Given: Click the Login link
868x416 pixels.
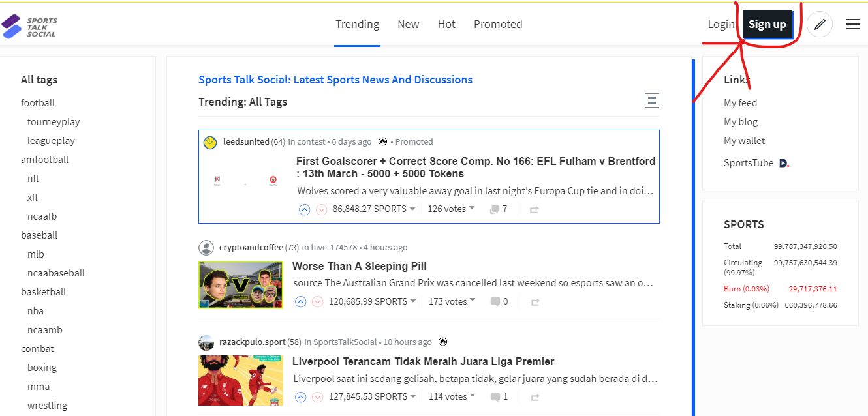Looking at the screenshot, I should (x=721, y=24).
